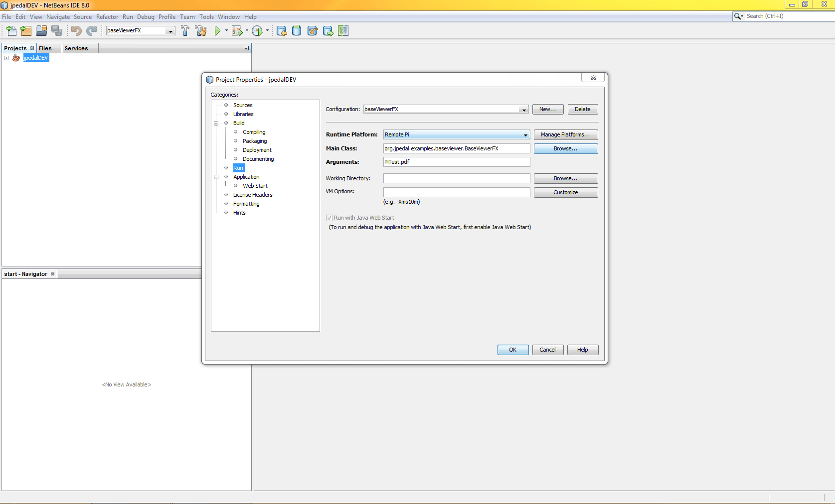
Task: Open the Configuration dropdown in the dialog
Action: [523, 110]
